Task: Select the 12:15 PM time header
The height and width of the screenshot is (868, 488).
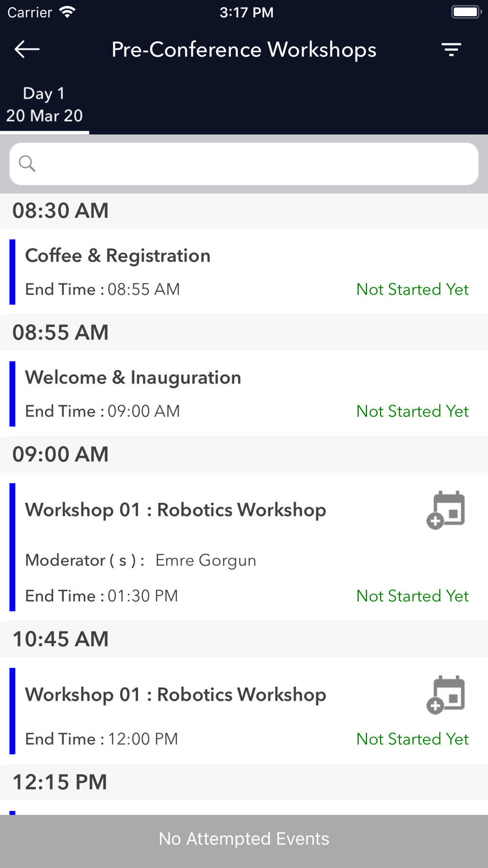Action: 244,782
